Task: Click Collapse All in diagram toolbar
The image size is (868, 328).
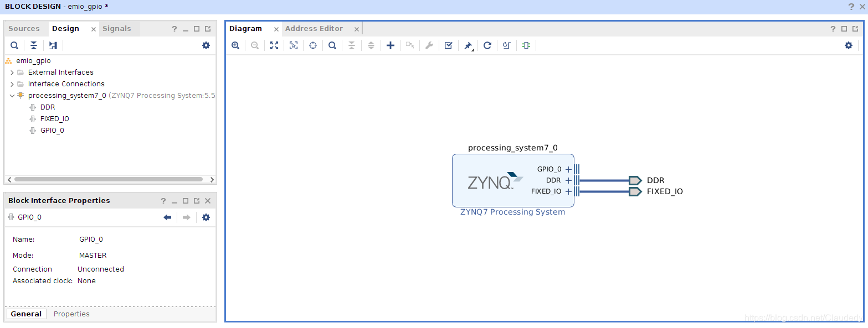Action: tap(352, 45)
